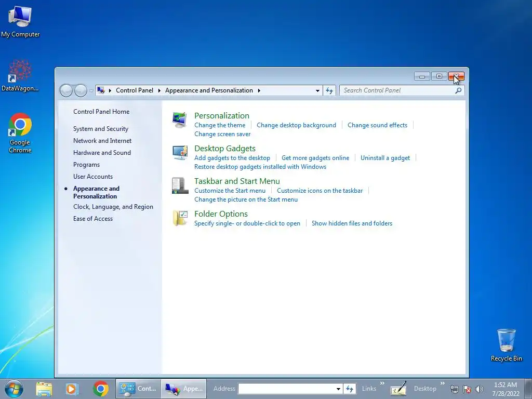
Task: Open System and Security in sidebar
Action: click(101, 129)
